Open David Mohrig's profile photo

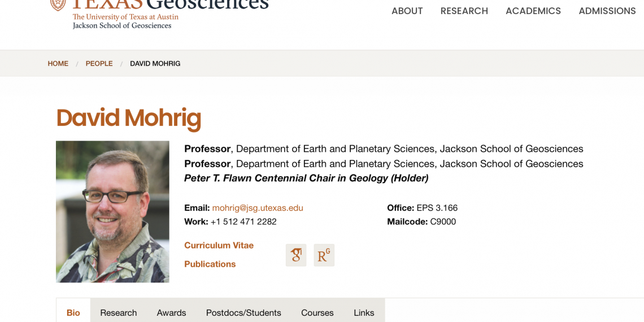[x=112, y=211]
